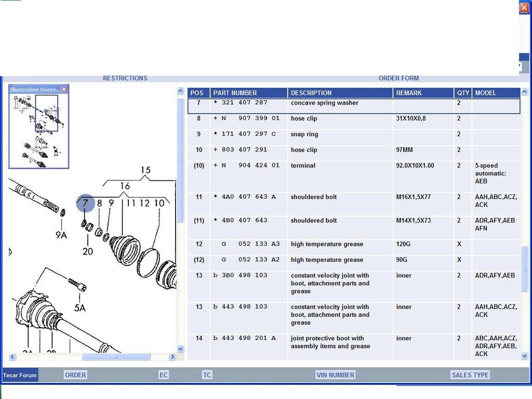
Task: Select part number 20 in the diagram
Action: click(x=88, y=251)
